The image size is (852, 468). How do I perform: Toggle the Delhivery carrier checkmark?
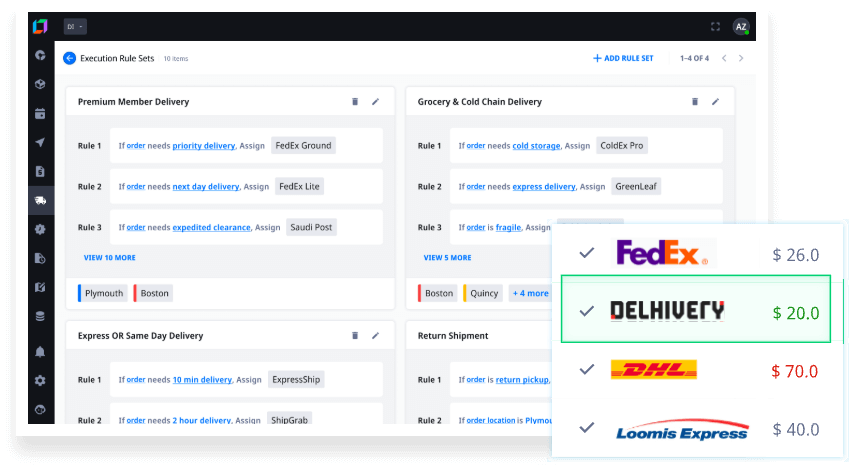(x=586, y=311)
